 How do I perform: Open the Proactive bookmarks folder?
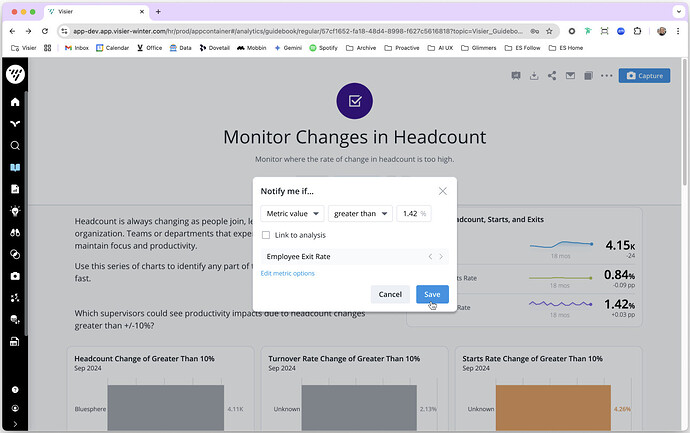point(402,48)
